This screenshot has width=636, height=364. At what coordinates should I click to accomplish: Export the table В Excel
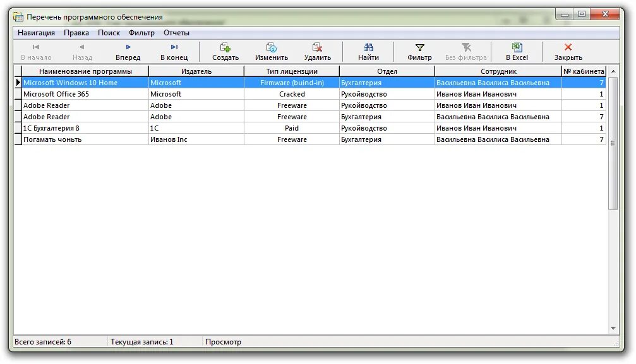[517, 52]
